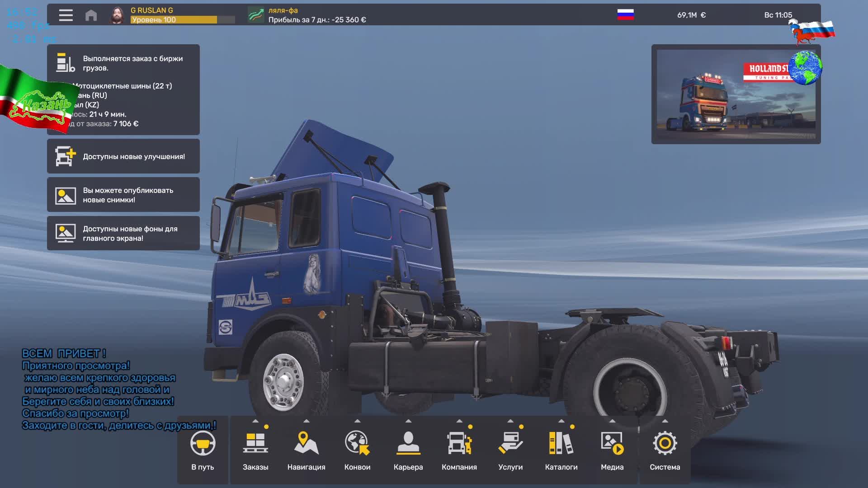Screen dimensions: 868x488
Task: Open the Услуги services icon
Action: [510, 443]
